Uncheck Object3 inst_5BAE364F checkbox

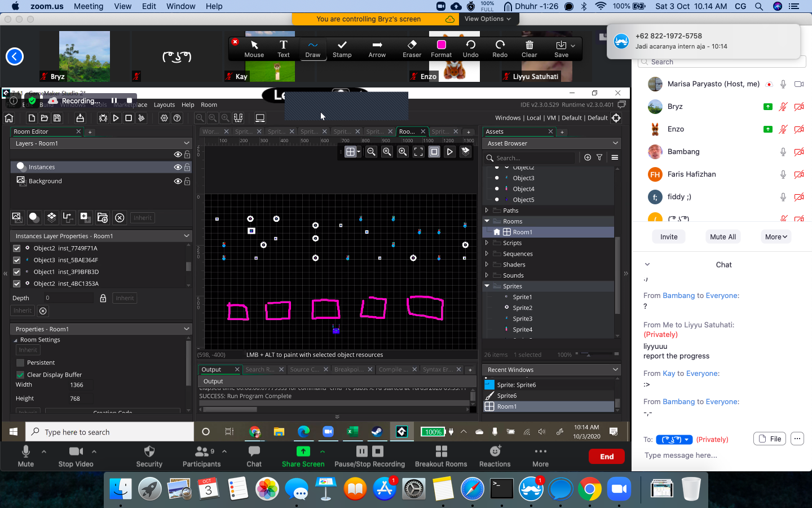(16, 260)
